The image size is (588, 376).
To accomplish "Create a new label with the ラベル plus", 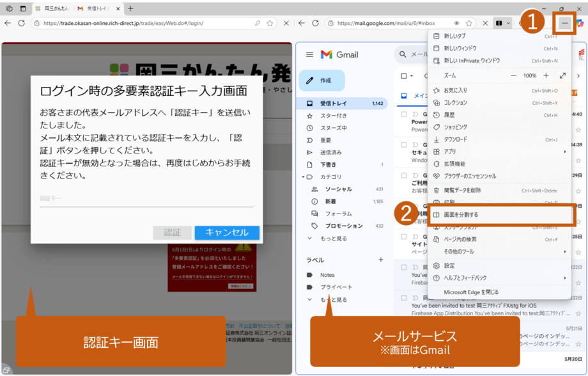I will (381, 260).
